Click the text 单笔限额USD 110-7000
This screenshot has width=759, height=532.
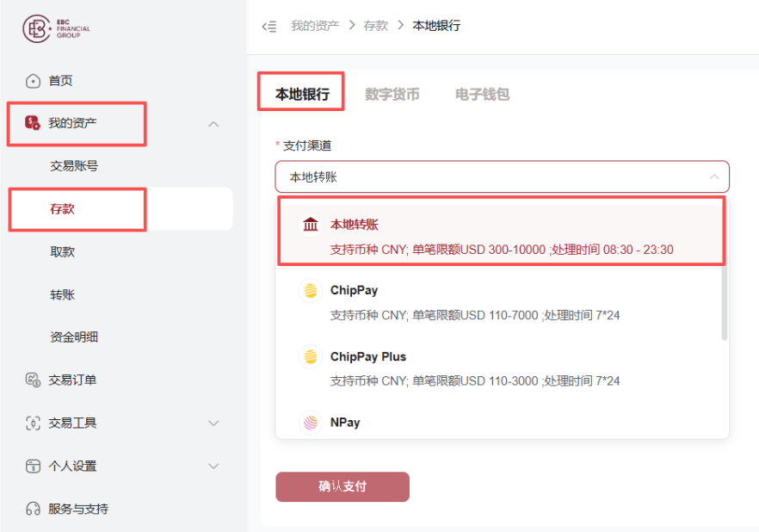click(475, 316)
